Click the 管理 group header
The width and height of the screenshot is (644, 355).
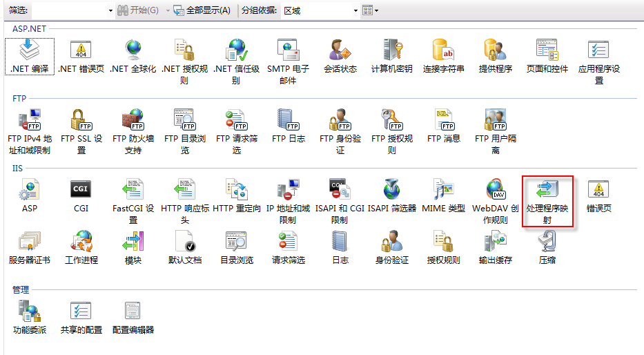click(x=21, y=289)
